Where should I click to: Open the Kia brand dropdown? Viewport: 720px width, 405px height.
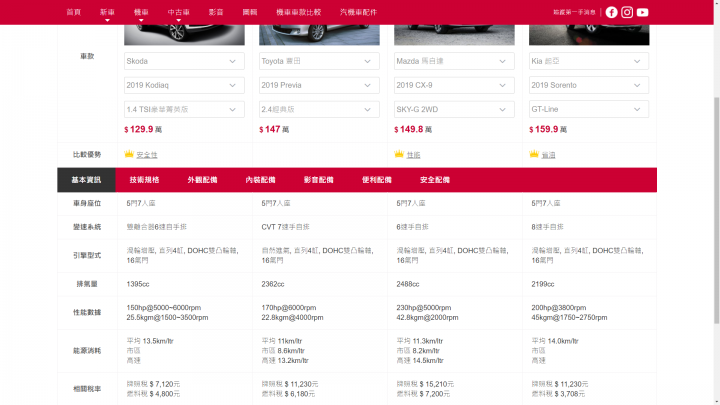589,61
